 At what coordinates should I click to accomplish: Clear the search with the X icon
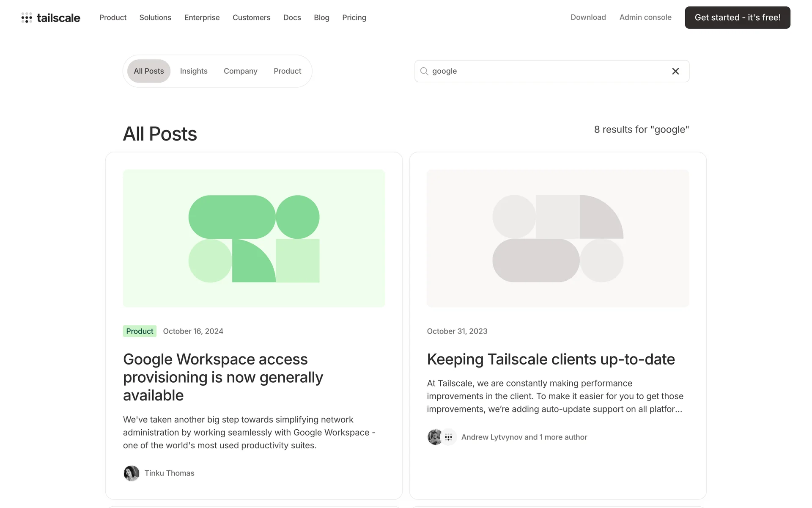point(675,71)
